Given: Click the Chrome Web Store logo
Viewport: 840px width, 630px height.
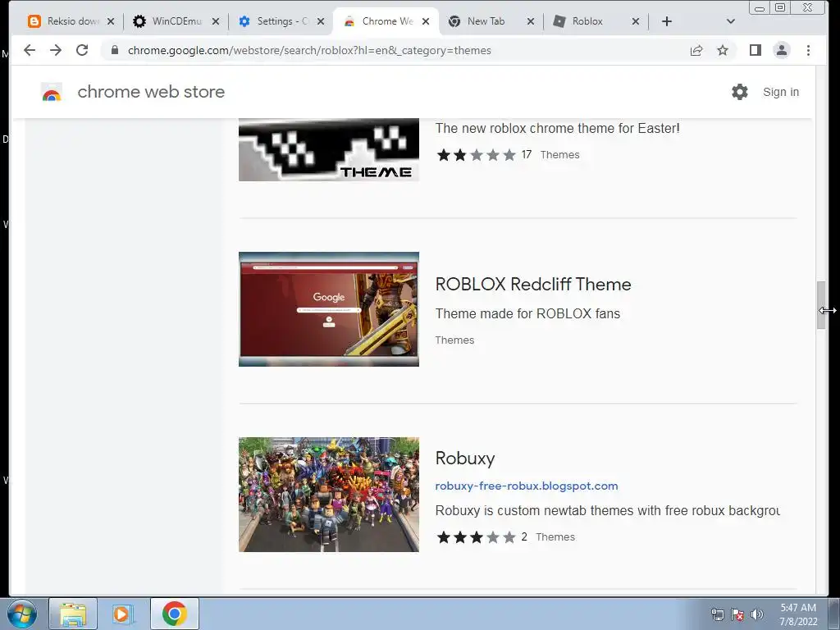Looking at the screenshot, I should coord(52,92).
